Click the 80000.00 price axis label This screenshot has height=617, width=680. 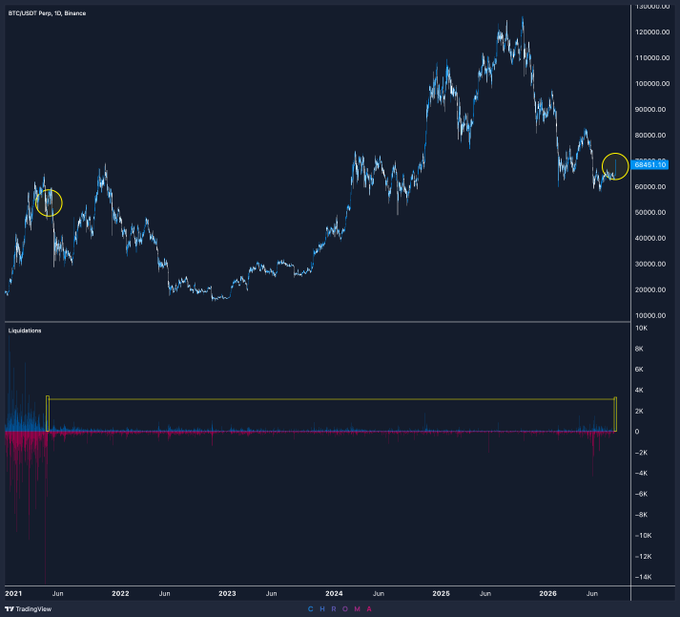(x=651, y=135)
